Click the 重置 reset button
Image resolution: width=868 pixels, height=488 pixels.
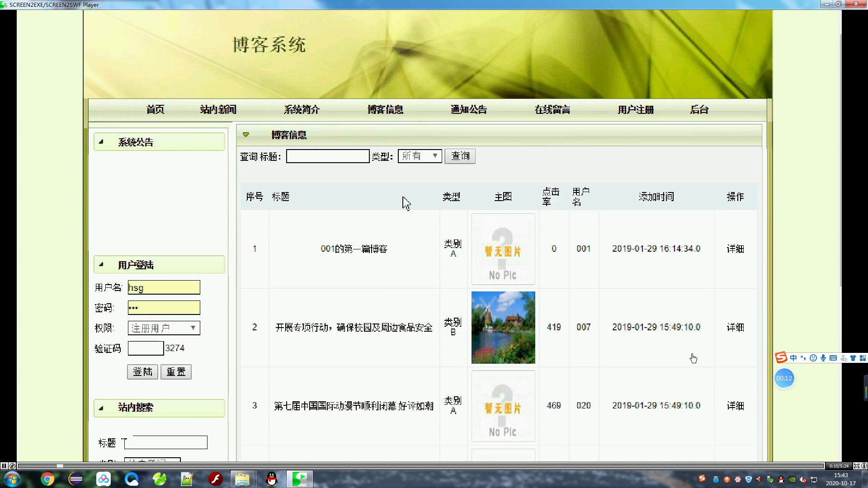pos(176,372)
